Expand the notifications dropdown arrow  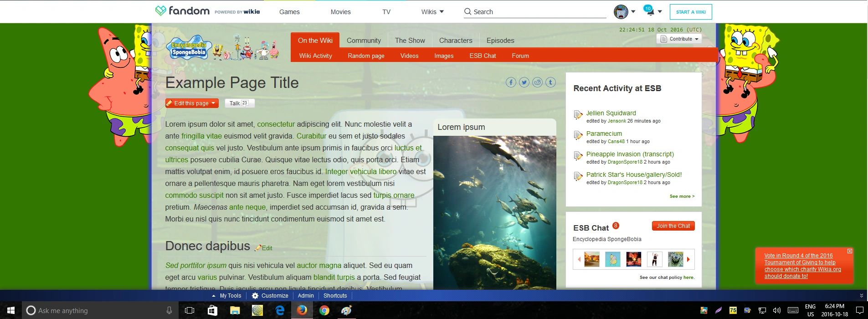pyautogui.click(x=660, y=12)
